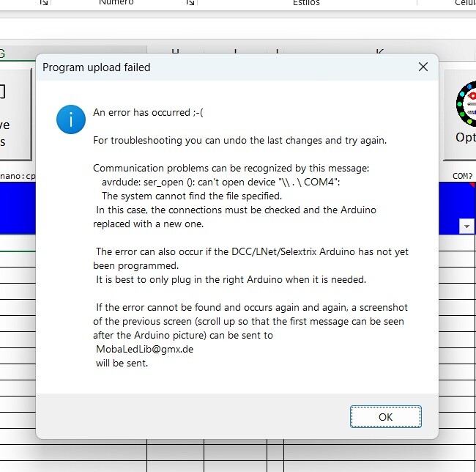Click the blue cell on the left
Image resolution: width=476 pixels, height=472 pixels.
click(18, 209)
